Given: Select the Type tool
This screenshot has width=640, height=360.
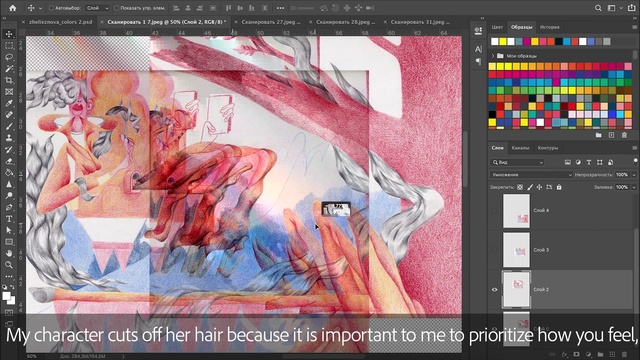Looking at the screenshot, I should pyautogui.click(x=9, y=219).
